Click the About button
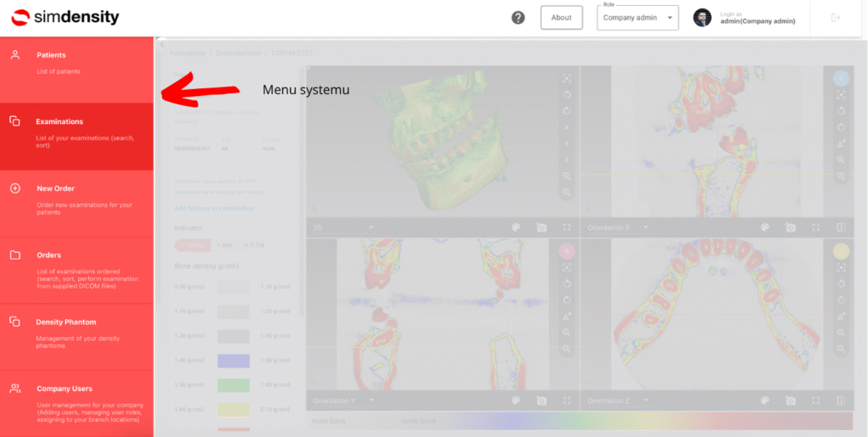 [x=561, y=18]
